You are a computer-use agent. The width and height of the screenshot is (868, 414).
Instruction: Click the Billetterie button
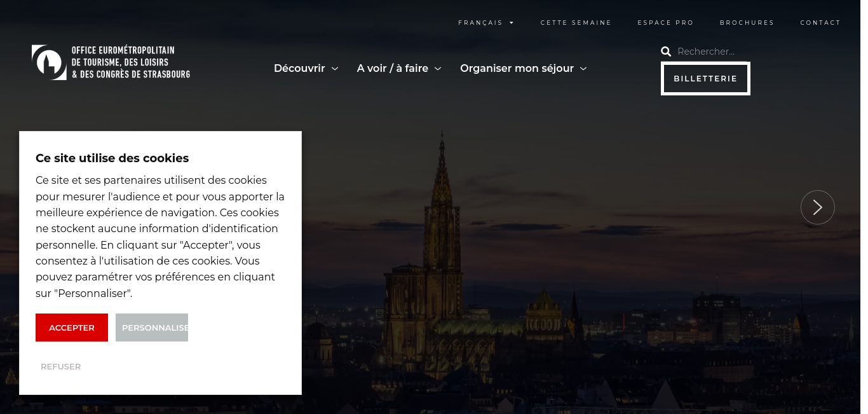(705, 78)
